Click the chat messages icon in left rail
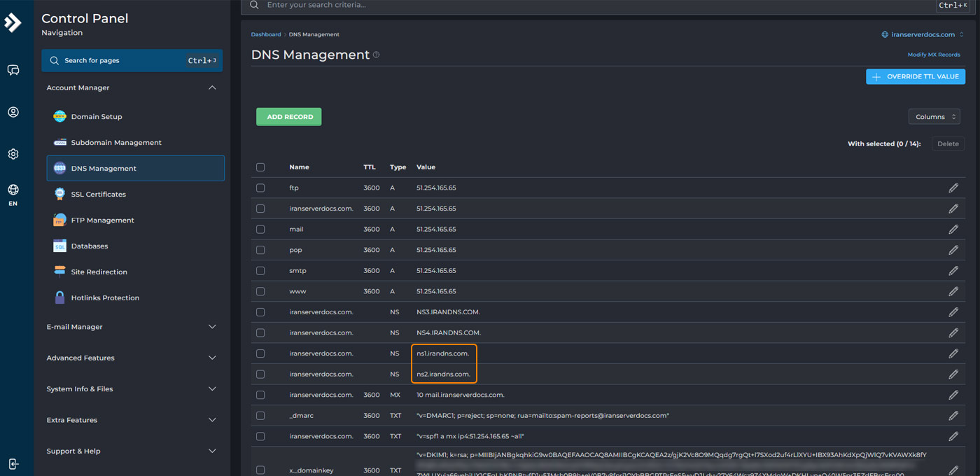This screenshot has height=476, width=980. [13, 70]
